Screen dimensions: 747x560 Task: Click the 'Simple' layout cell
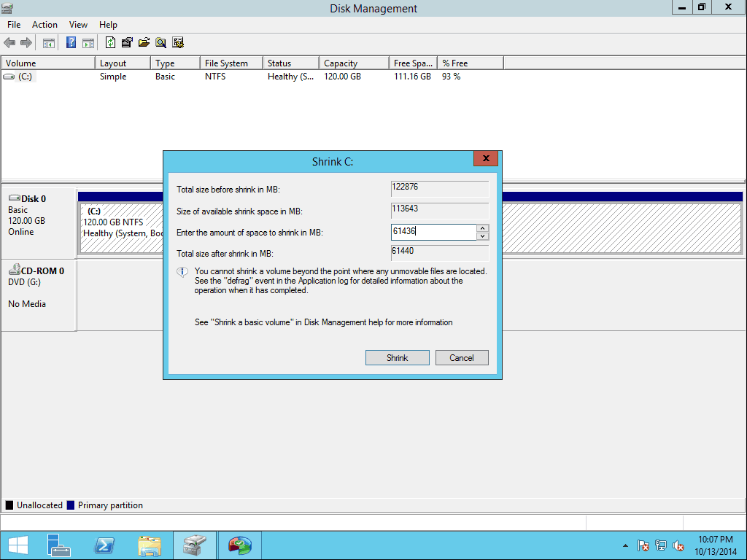pos(113,76)
